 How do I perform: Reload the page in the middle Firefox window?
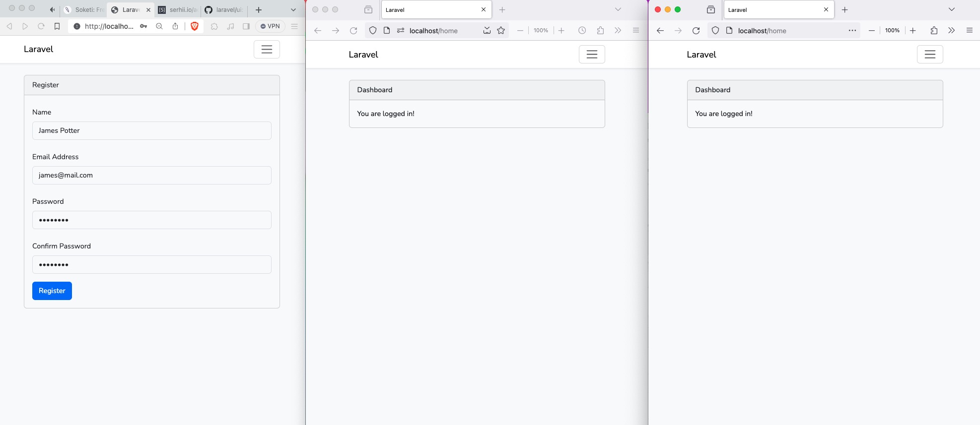[353, 31]
